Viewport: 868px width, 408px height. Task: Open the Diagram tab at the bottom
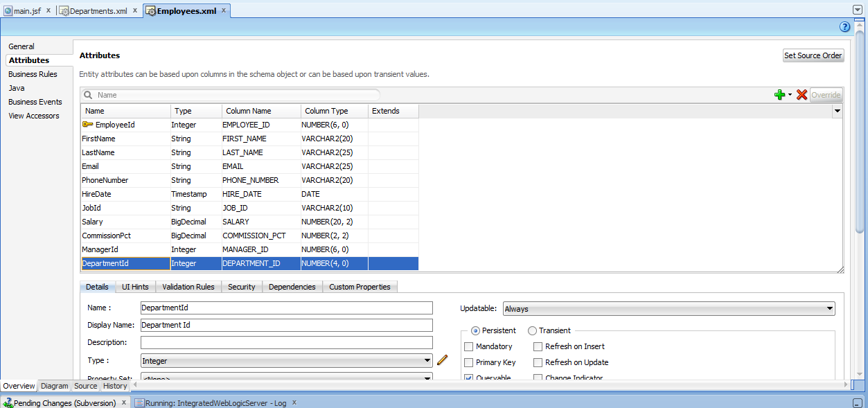[x=54, y=386]
